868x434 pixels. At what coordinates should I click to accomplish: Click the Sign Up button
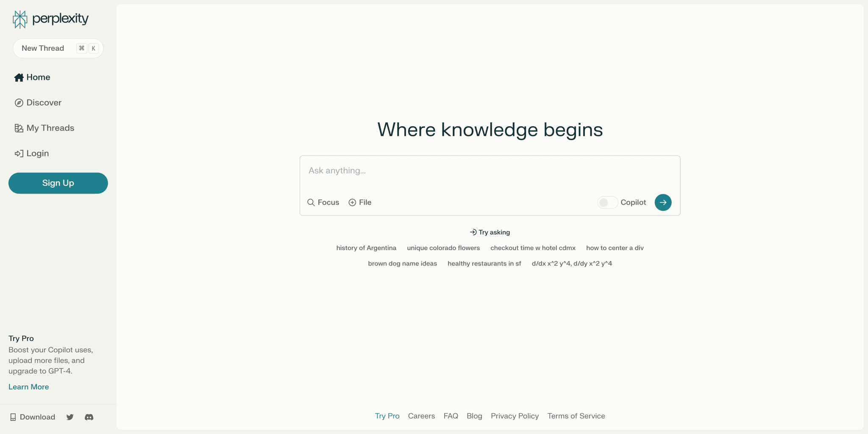tap(58, 183)
